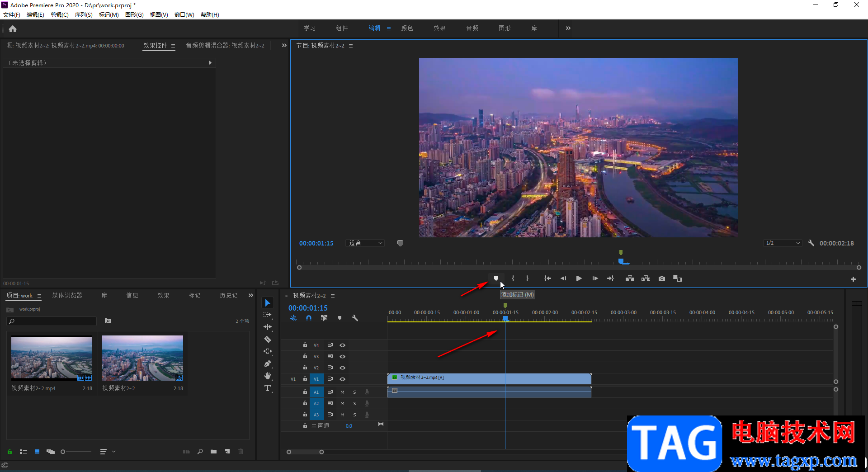Create a new bin folder
The image size is (868, 472).
click(213, 452)
